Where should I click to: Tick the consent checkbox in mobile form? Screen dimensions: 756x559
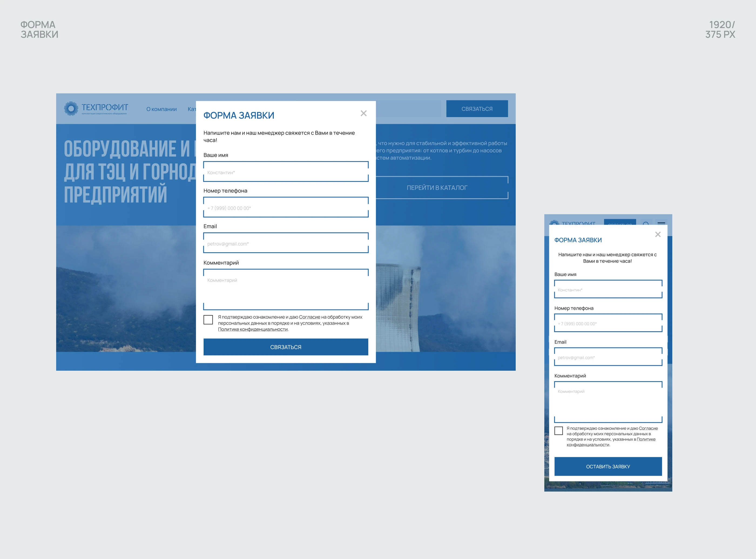[x=559, y=431]
